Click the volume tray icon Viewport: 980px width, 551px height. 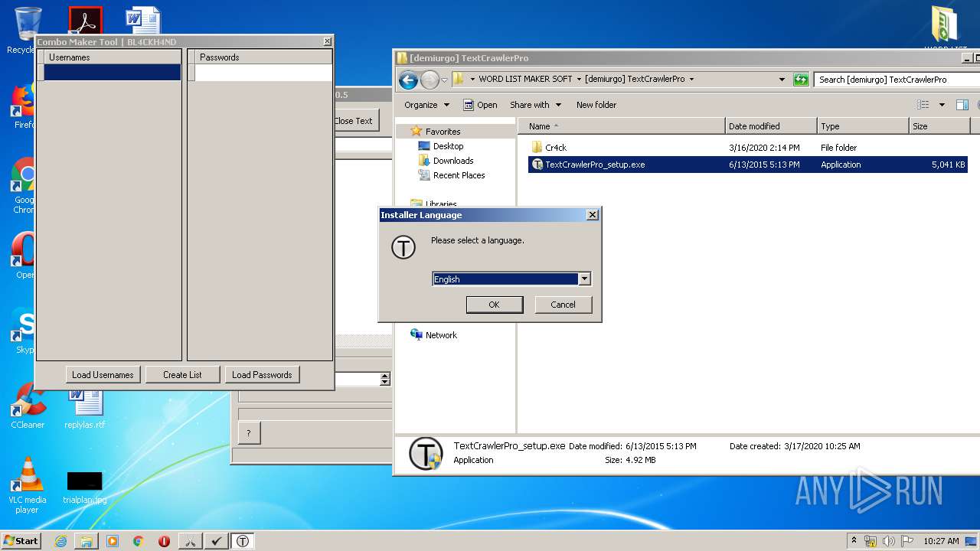888,541
